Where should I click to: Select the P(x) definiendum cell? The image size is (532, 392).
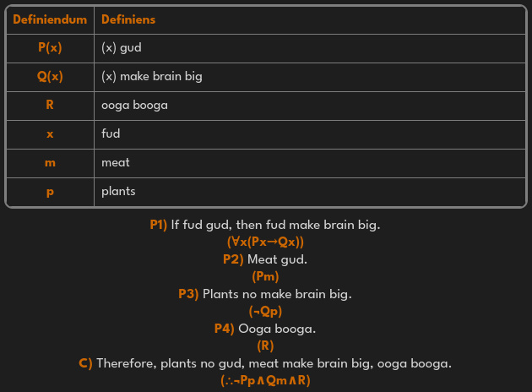[x=50, y=47]
